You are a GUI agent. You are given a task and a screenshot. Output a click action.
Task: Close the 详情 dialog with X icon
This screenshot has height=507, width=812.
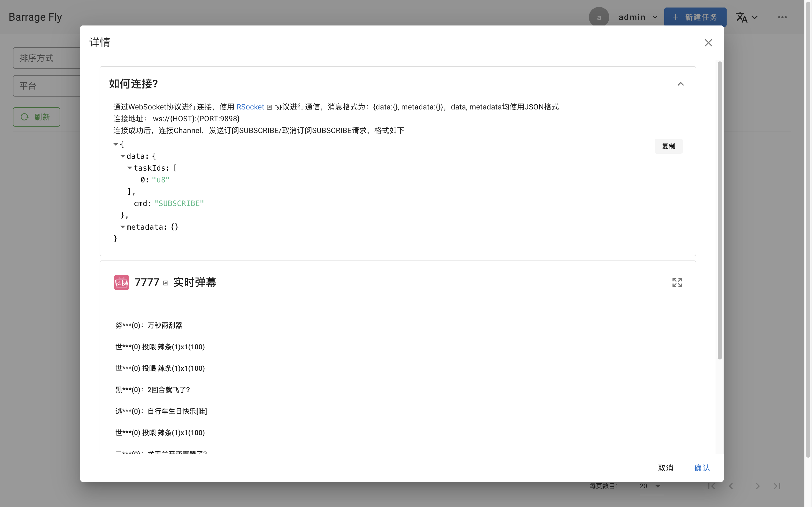coord(708,43)
